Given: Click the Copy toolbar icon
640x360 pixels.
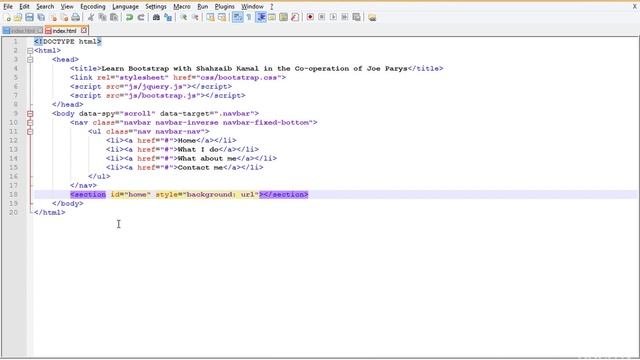Looking at the screenshot, I should click(102, 17).
